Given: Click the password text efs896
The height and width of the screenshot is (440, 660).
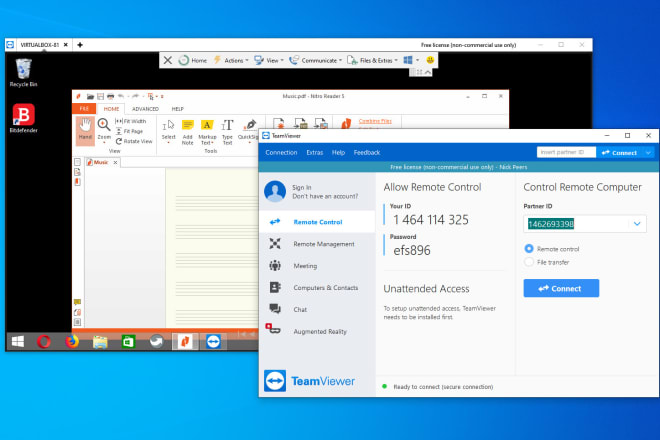Looking at the screenshot, I should 412,250.
